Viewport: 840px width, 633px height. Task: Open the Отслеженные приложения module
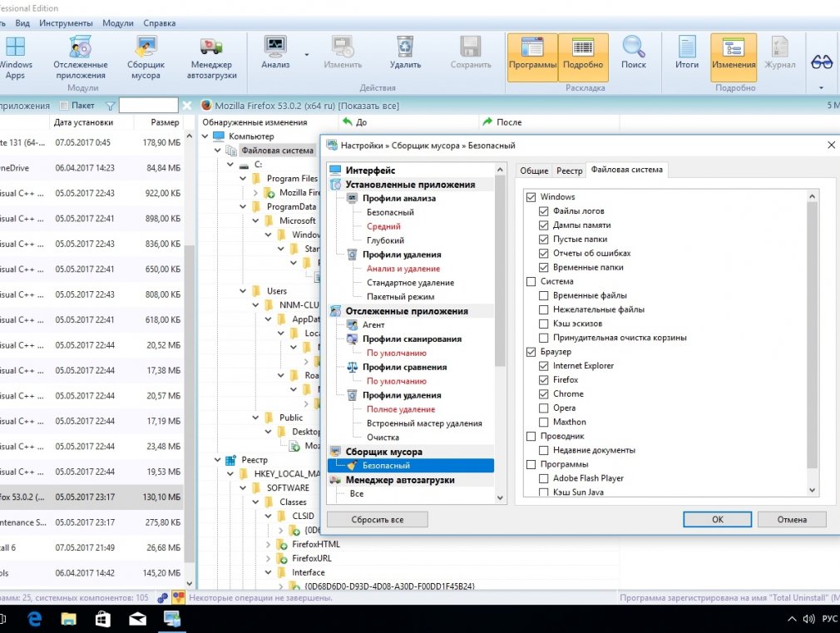(81, 58)
